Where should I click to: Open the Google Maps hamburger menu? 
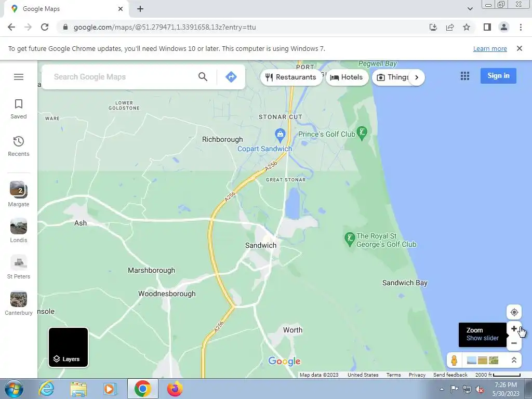(x=19, y=77)
